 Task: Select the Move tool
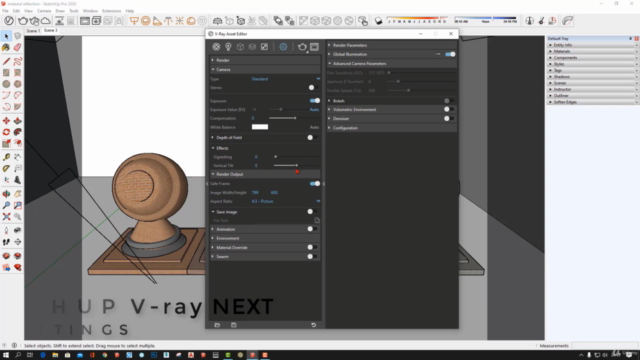click(6, 121)
